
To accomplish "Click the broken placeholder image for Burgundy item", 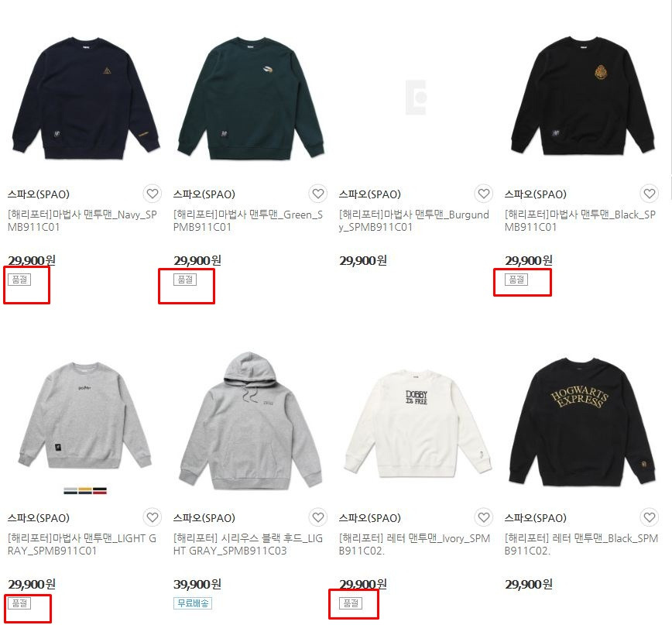I will pyautogui.click(x=416, y=98).
